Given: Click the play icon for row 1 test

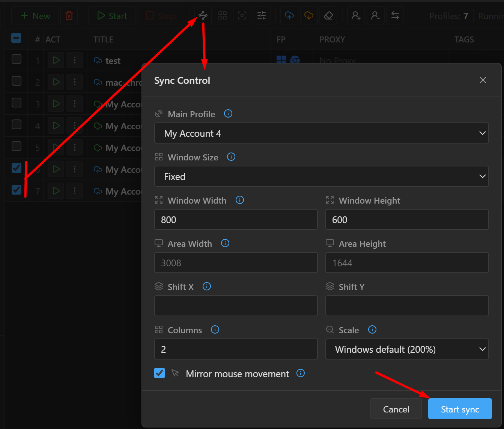Looking at the screenshot, I should click(x=56, y=60).
